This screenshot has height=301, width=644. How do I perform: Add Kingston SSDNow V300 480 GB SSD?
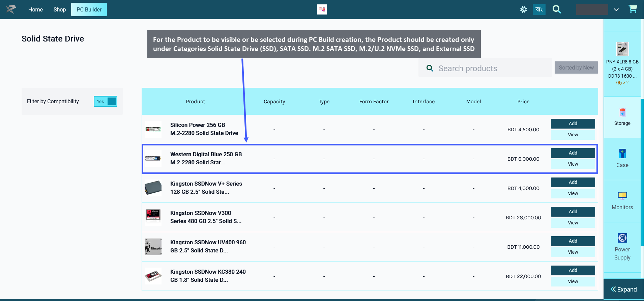[573, 212]
